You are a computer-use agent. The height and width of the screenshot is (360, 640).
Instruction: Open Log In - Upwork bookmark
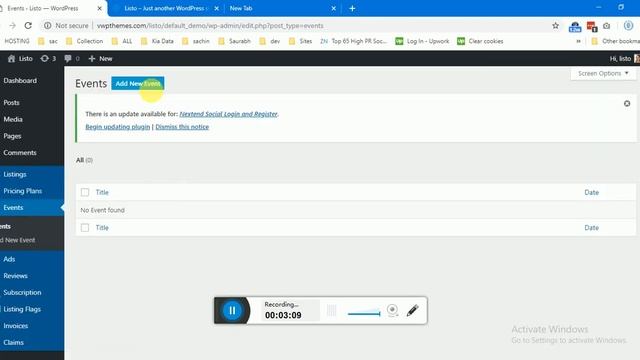click(422, 41)
